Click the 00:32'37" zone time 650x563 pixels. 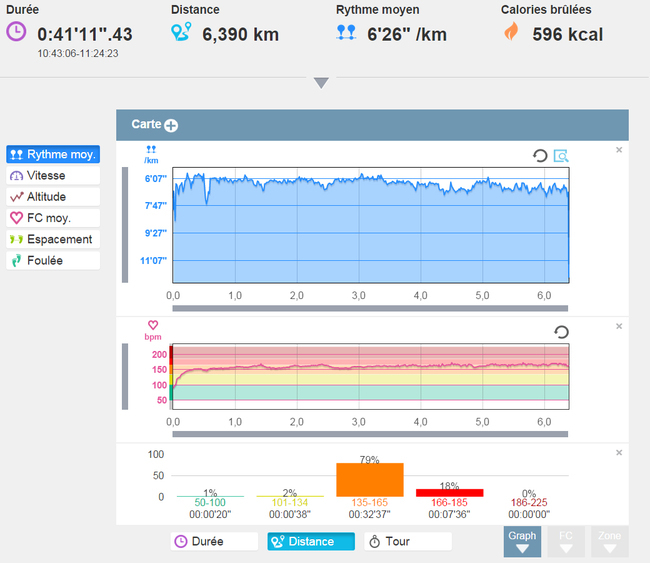coord(370,514)
